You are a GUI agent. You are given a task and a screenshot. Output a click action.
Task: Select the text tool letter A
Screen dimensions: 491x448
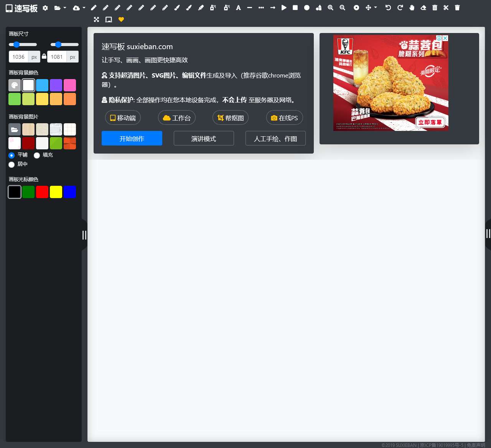pos(238,8)
